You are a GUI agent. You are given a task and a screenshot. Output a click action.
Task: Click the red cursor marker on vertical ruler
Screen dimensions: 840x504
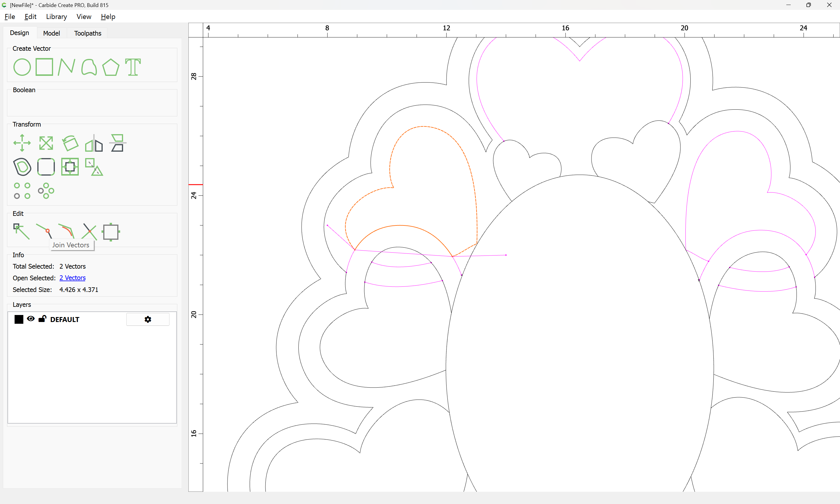point(196,184)
